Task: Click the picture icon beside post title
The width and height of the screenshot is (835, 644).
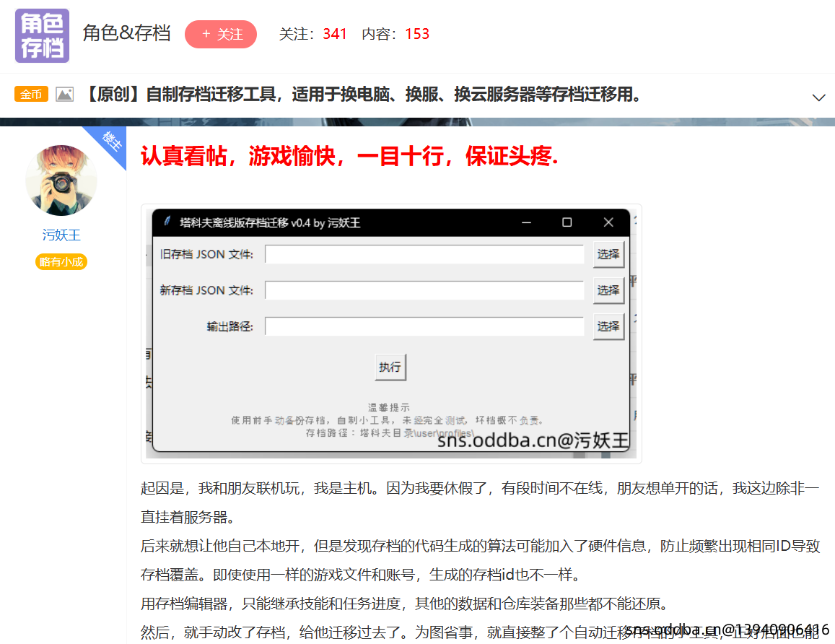Action: point(65,95)
